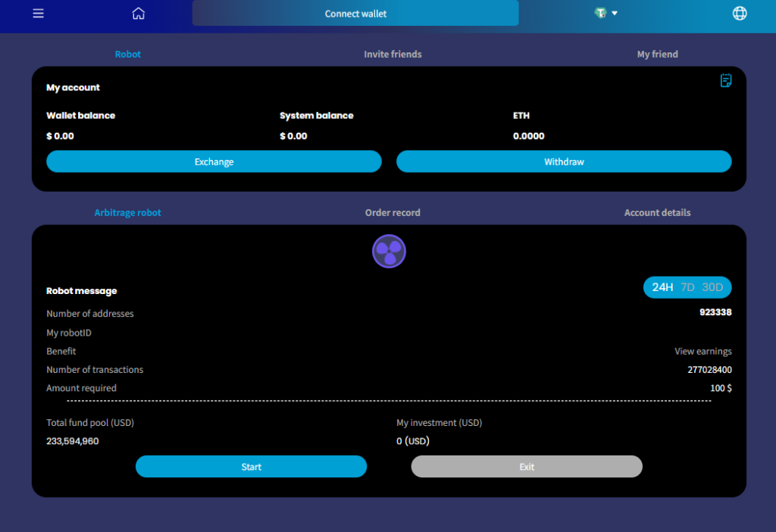776x532 pixels.
Task: Open the language globe icon
Action: pos(740,14)
